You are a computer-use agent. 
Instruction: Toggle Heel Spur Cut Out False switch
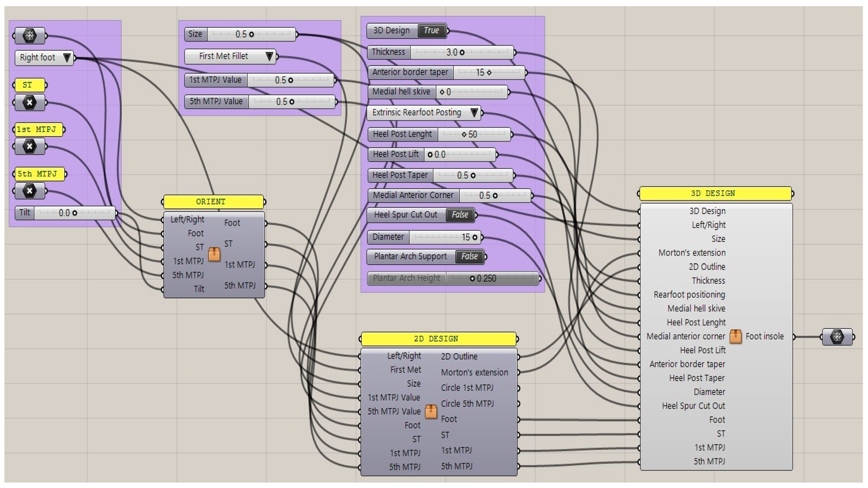pyautogui.click(x=460, y=215)
